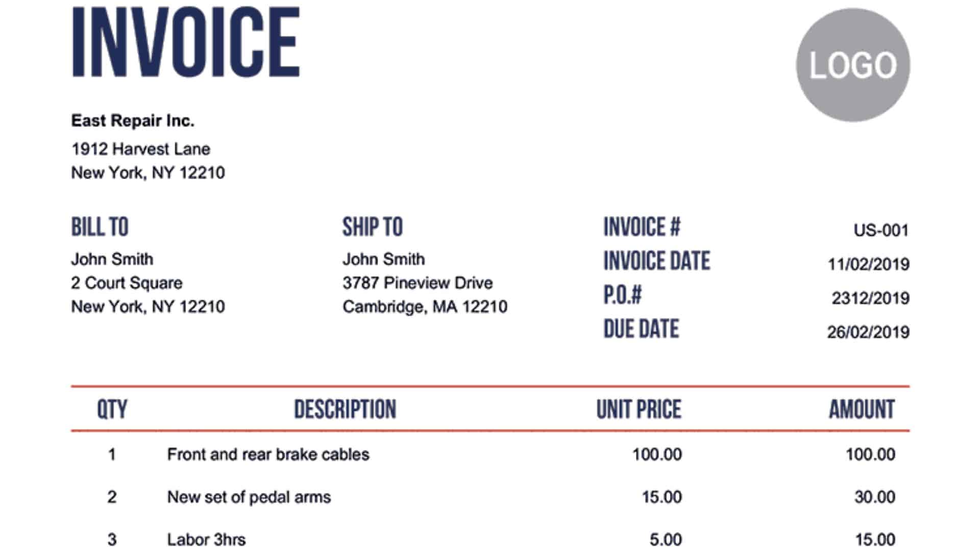The height and width of the screenshot is (551, 980).
Task: Click the DESCRIPTION column header
Action: [x=345, y=409]
